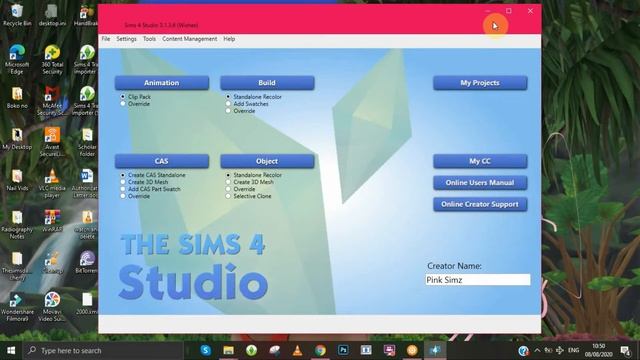640x360 pixels.
Task: Click the Creator Name input field
Action: pyautogui.click(x=478, y=280)
